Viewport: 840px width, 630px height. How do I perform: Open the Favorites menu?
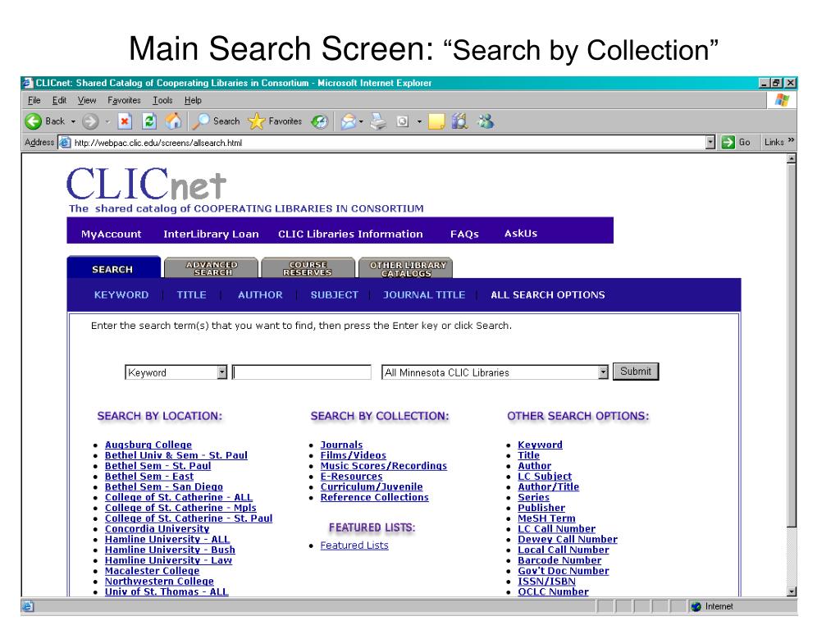tap(125, 100)
